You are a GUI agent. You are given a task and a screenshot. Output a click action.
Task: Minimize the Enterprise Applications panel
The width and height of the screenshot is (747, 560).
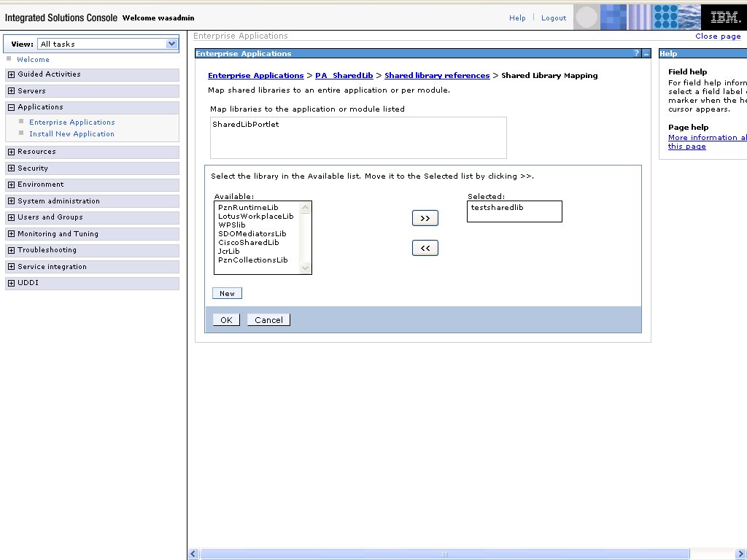(x=646, y=54)
